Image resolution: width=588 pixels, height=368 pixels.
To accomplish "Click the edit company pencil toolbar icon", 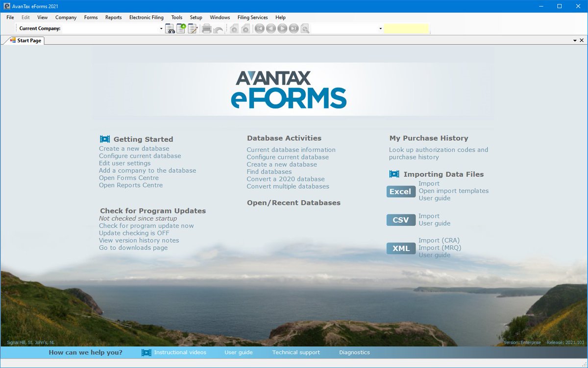I will [x=193, y=28].
